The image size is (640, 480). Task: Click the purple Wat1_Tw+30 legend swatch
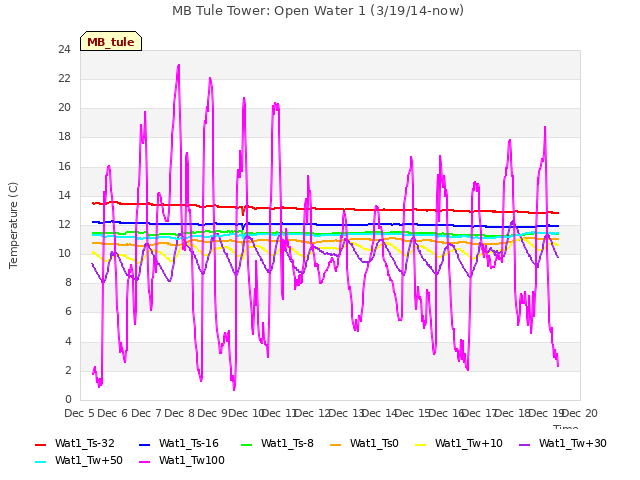coord(524,444)
